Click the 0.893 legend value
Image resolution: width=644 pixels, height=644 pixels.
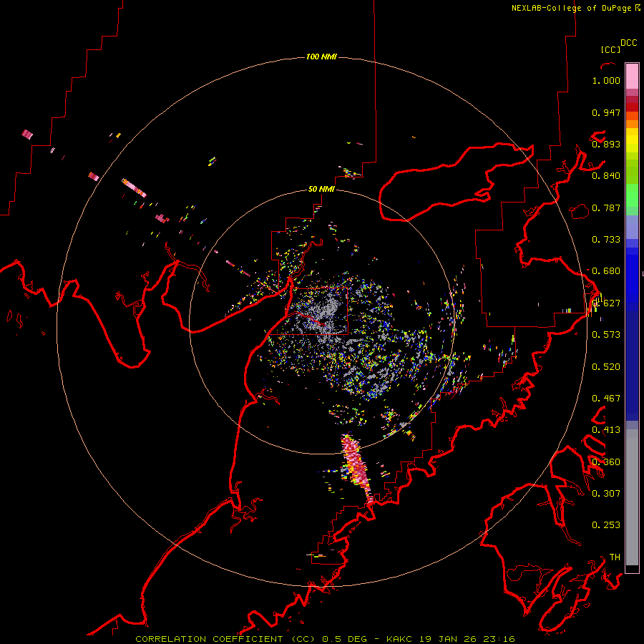[x=606, y=144]
